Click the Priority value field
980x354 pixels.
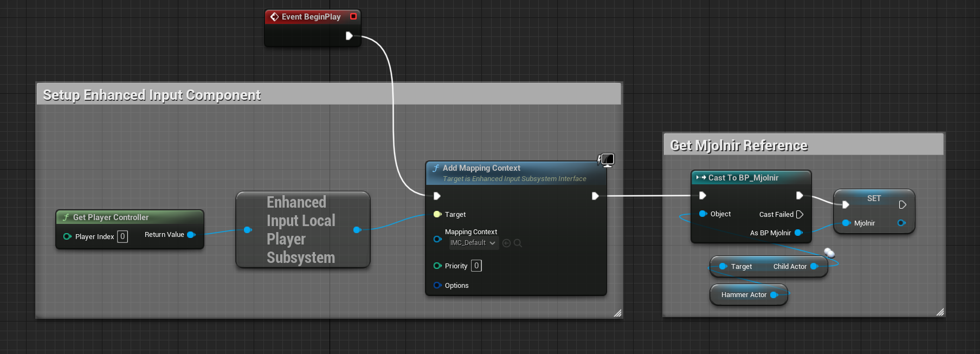tap(476, 266)
